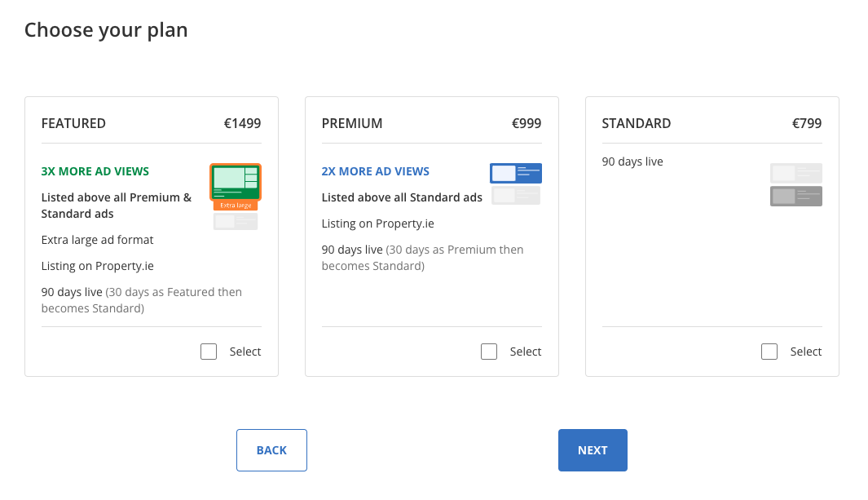Click '90 days live' in Standard card
This screenshot has width=868, height=500.
click(x=632, y=162)
